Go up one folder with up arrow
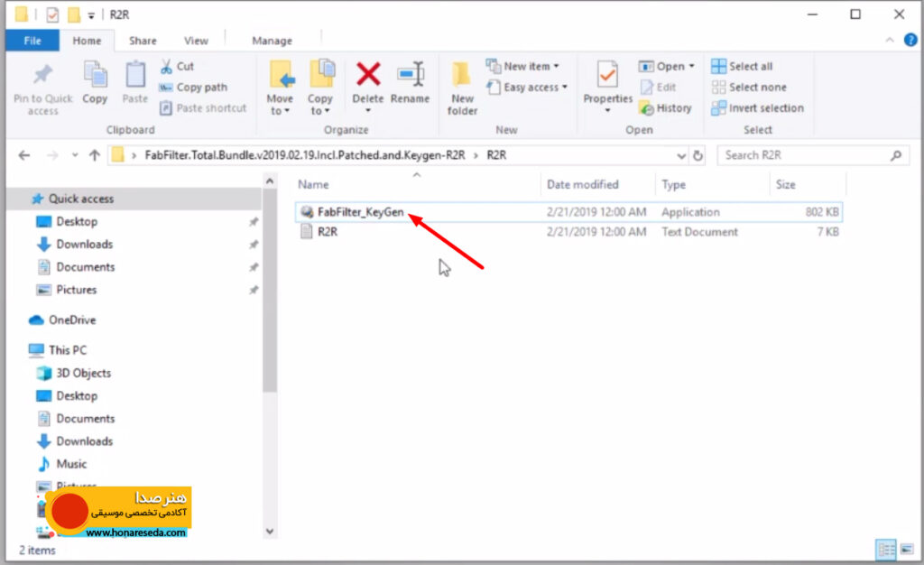Screen dimensions: 924x565 click(94, 155)
